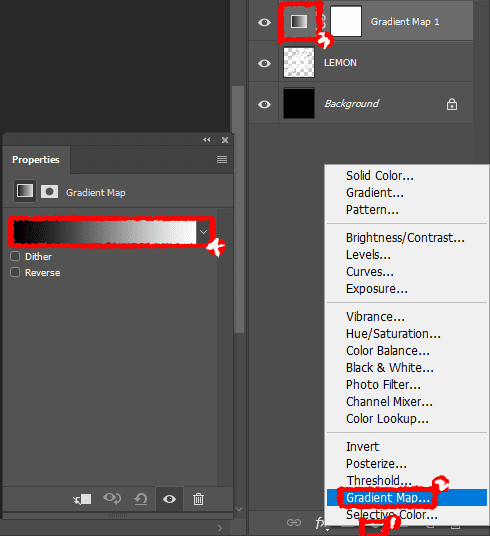The height and width of the screenshot is (536, 490).
Task: Open the Properties panel menu
Action: (x=222, y=159)
